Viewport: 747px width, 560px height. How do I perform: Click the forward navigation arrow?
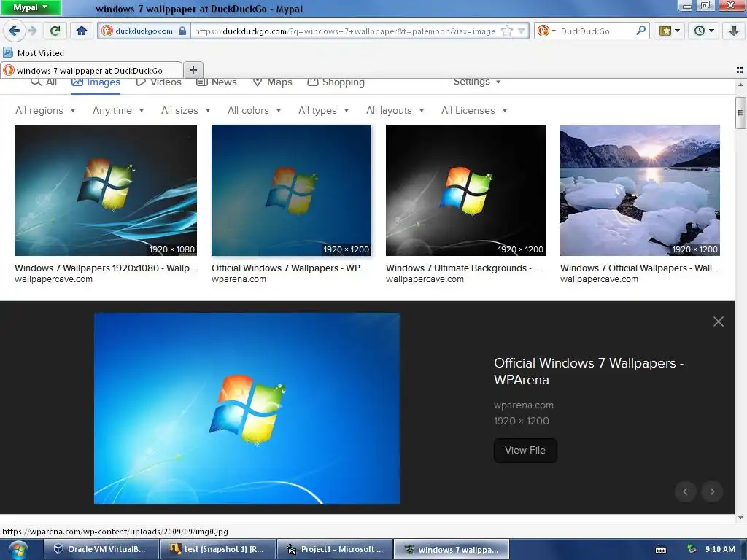[33, 31]
